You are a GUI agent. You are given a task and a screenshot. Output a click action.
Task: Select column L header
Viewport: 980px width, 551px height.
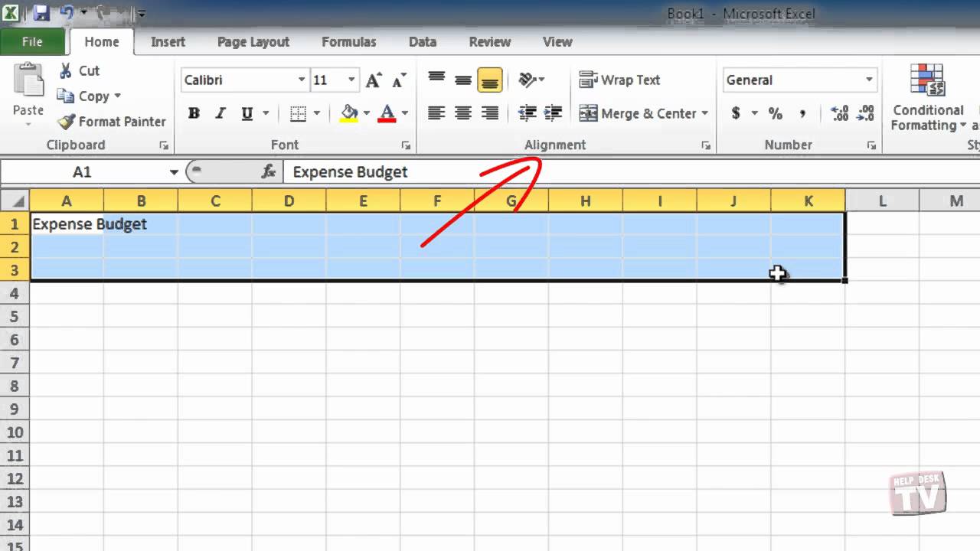pyautogui.click(x=882, y=201)
